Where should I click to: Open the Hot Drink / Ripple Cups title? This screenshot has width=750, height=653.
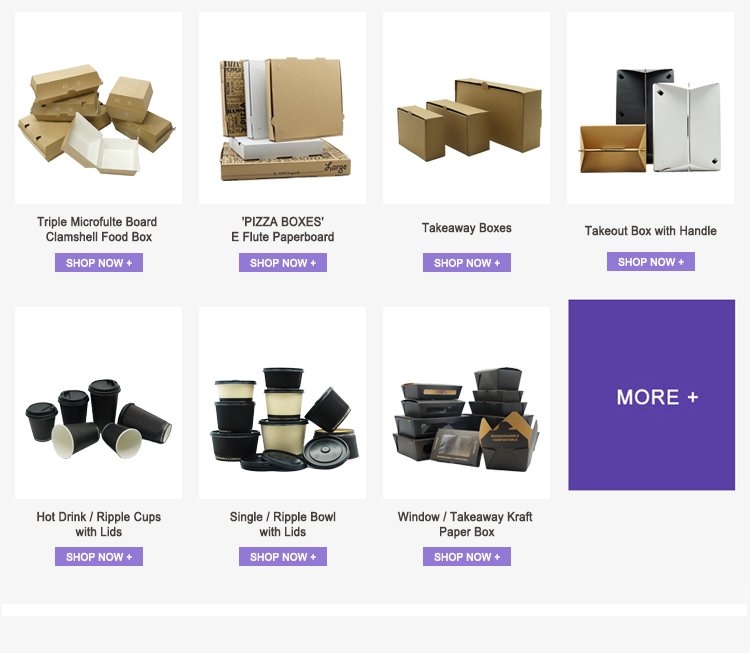tap(99, 524)
